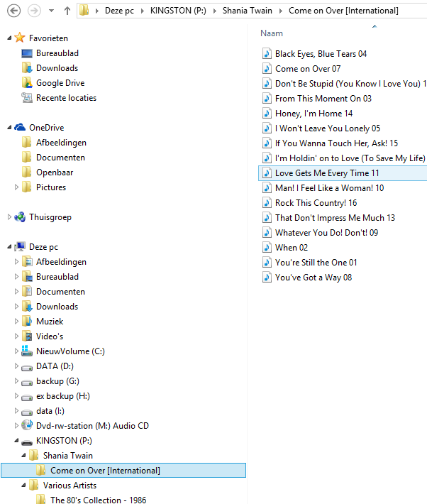Select the Shania Twain folder in tree
Screen dimensions: 427x504
click(x=68, y=456)
